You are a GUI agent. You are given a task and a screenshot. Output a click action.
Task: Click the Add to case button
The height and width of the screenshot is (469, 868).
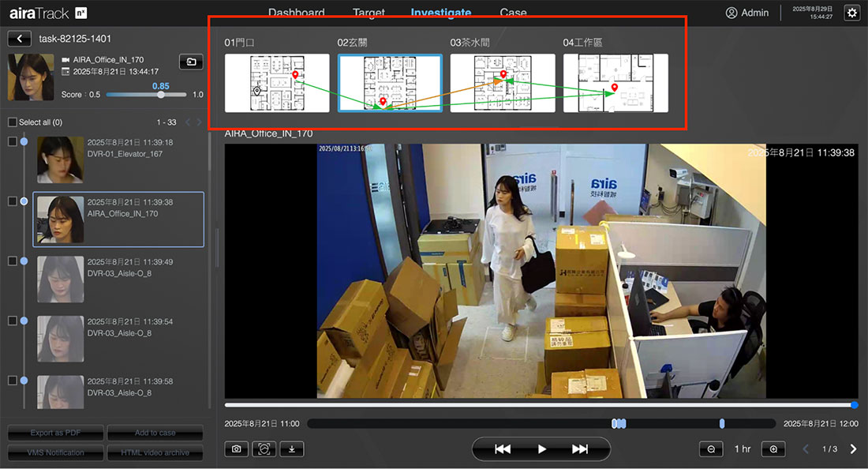click(x=155, y=433)
